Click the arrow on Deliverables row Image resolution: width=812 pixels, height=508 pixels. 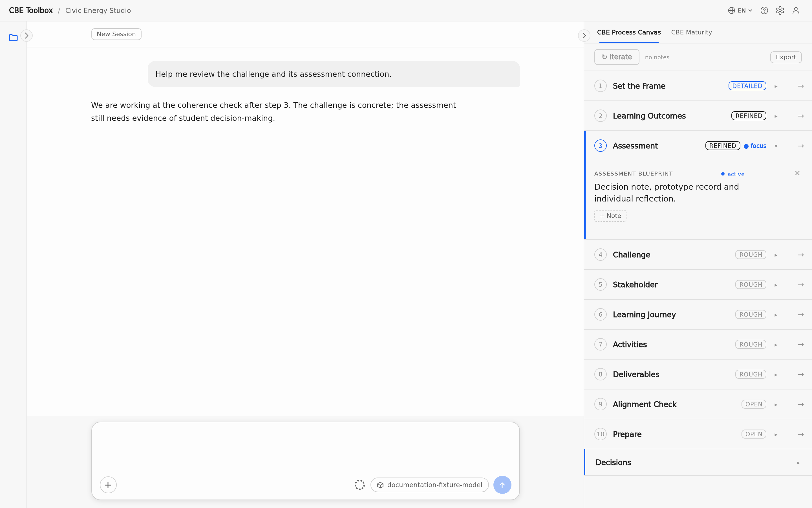click(801, 374)
